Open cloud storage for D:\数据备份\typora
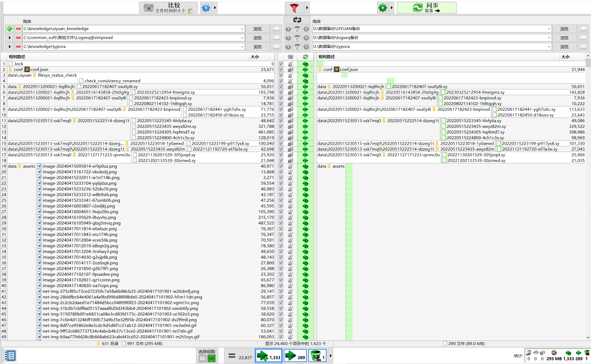 click(583, 47)
